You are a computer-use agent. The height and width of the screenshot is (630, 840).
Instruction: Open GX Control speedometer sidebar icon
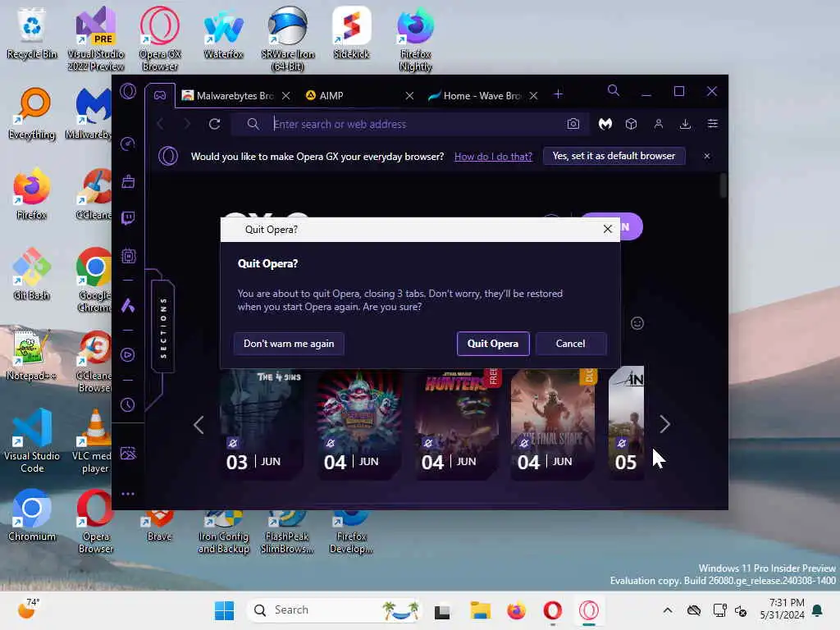[x=128, y=144]
